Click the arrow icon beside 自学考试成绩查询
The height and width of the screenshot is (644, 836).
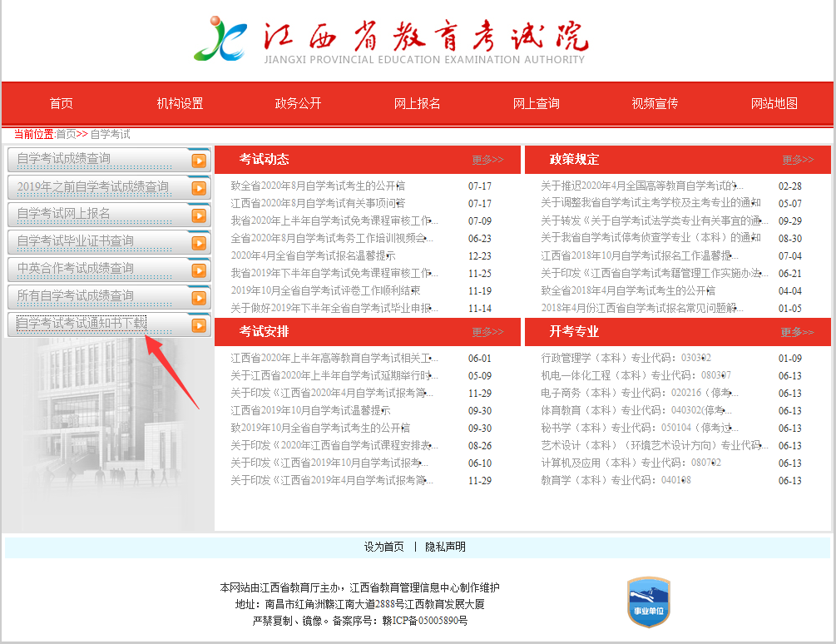click(x=199, y=161)
